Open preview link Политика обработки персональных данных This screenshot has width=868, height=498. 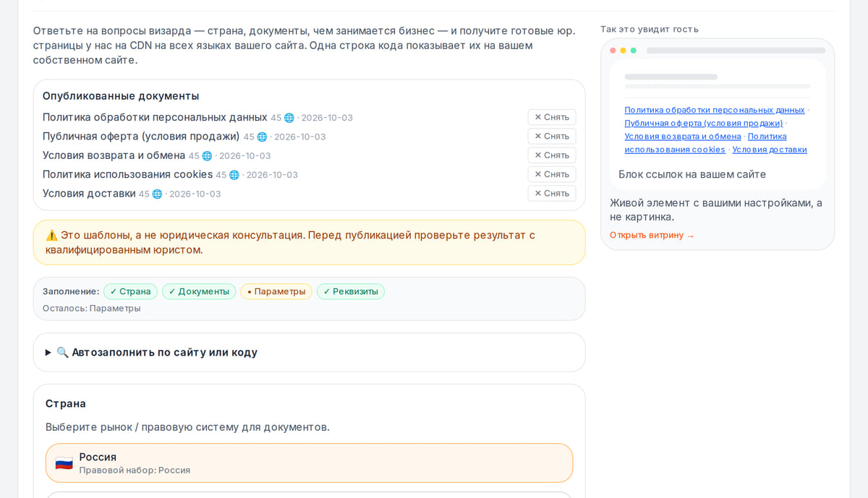[x=715, y=110]
